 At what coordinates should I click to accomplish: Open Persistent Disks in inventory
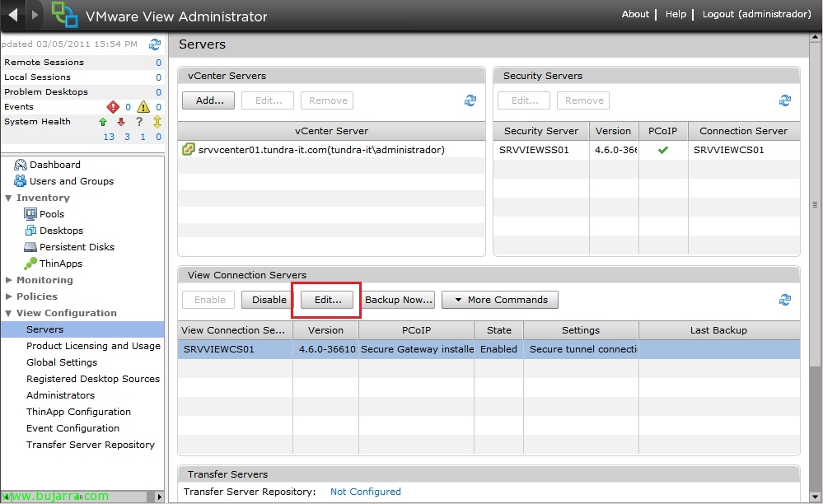tap(77, 247)
